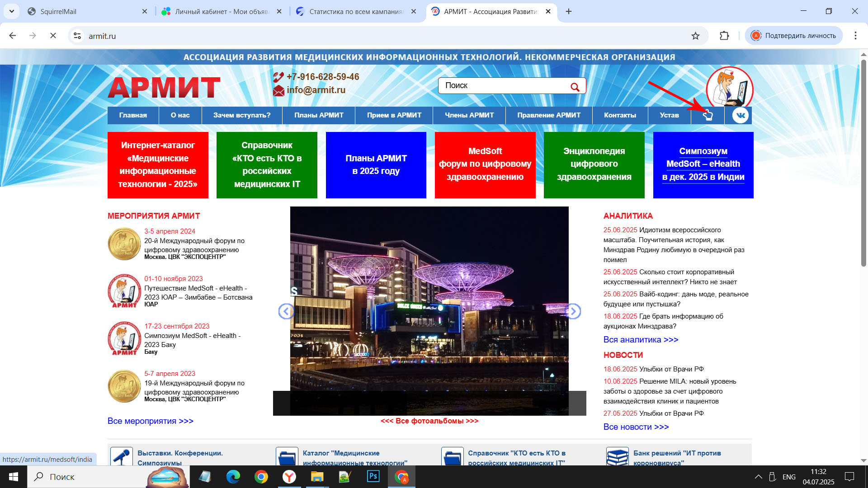Open the Устав menu item

click(x=669, y=115)
